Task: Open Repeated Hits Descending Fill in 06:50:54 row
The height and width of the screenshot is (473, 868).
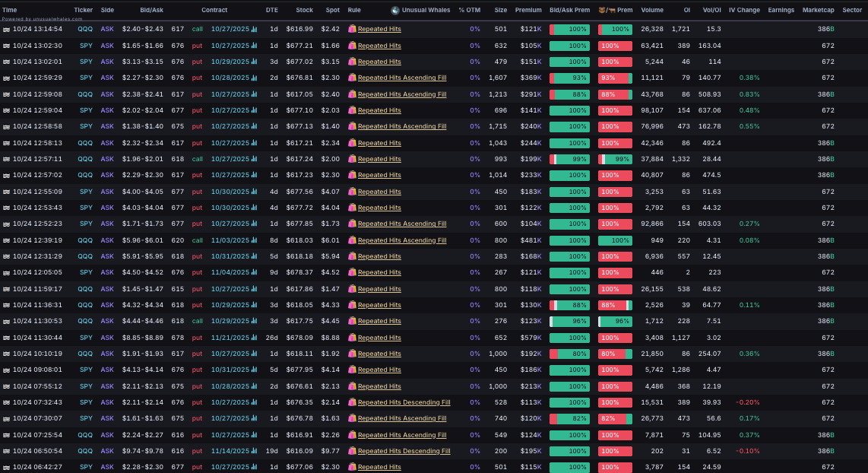Action: pos(404,451)
